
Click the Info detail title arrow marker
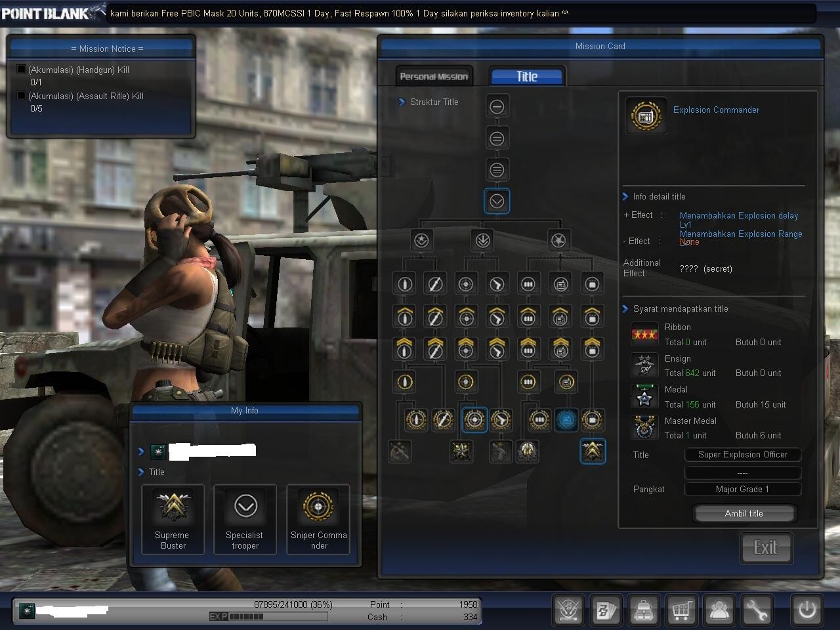(x=625, y=196)
